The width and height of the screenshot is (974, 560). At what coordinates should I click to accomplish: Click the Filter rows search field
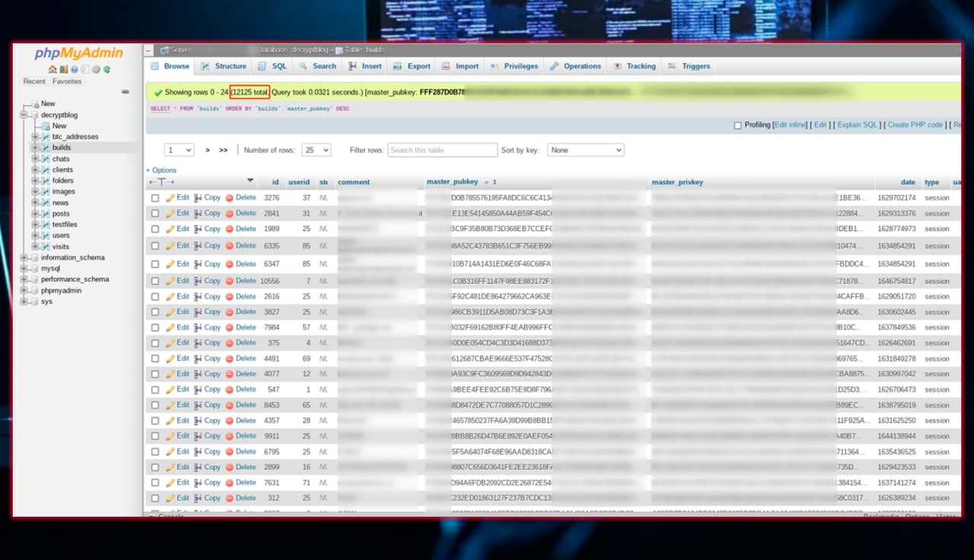pyautogui.click(x=442, y=151)
